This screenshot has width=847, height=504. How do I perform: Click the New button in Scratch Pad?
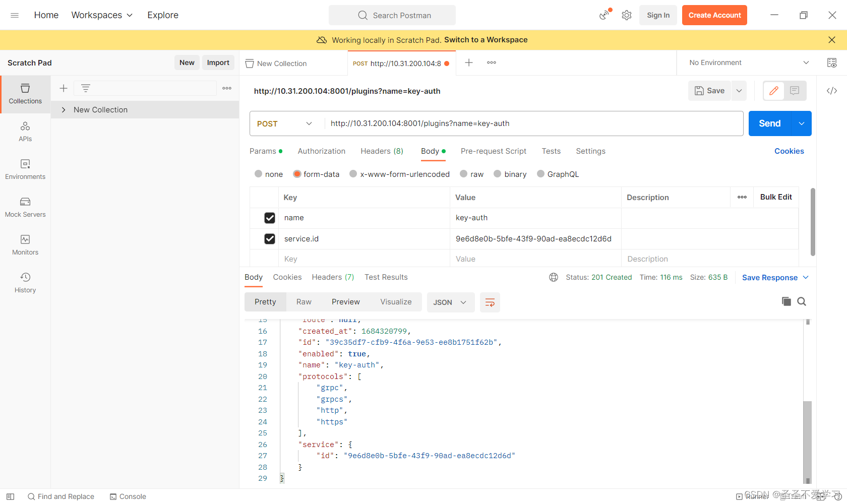tap(187, 62)
